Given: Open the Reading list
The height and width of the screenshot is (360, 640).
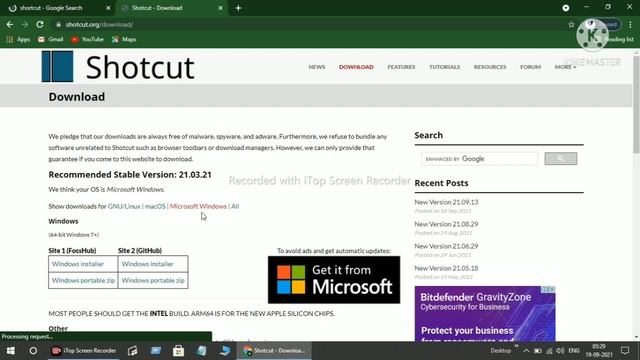Looking at the screenshot, I should click(615, 39).
